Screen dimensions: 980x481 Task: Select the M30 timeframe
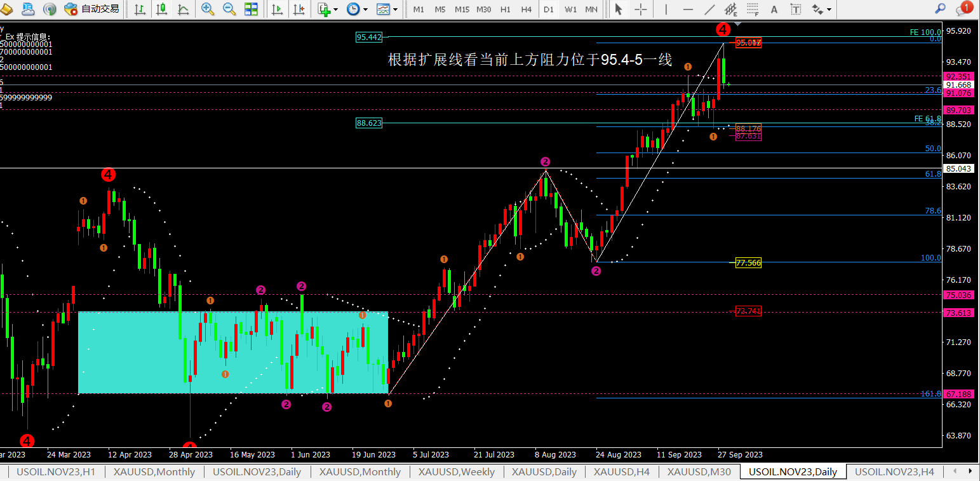point(484,10)
